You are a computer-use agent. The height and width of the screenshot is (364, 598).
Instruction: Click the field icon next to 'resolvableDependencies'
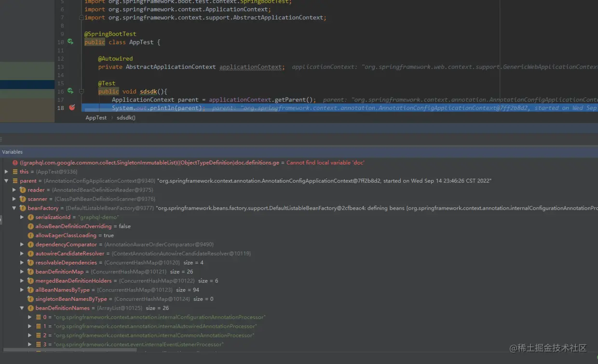(30, 263)
